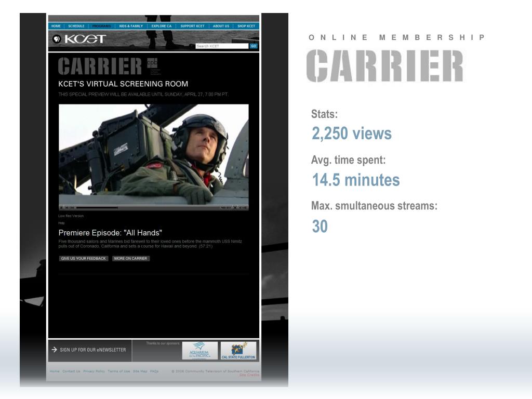Click SIGN UP FOR OUR eNEWSLETTER

coord(92,350)
